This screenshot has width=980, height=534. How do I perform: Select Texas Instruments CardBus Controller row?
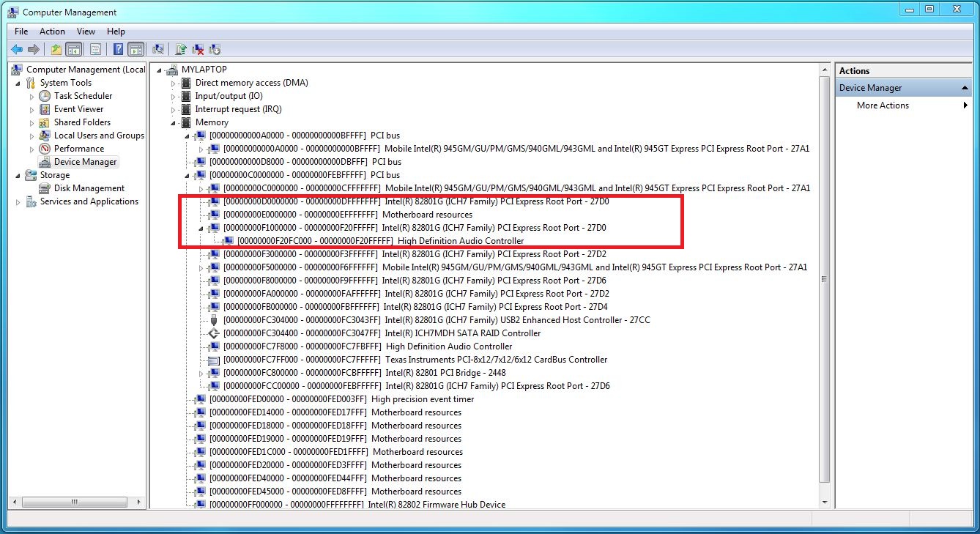(x=415, y=360)
